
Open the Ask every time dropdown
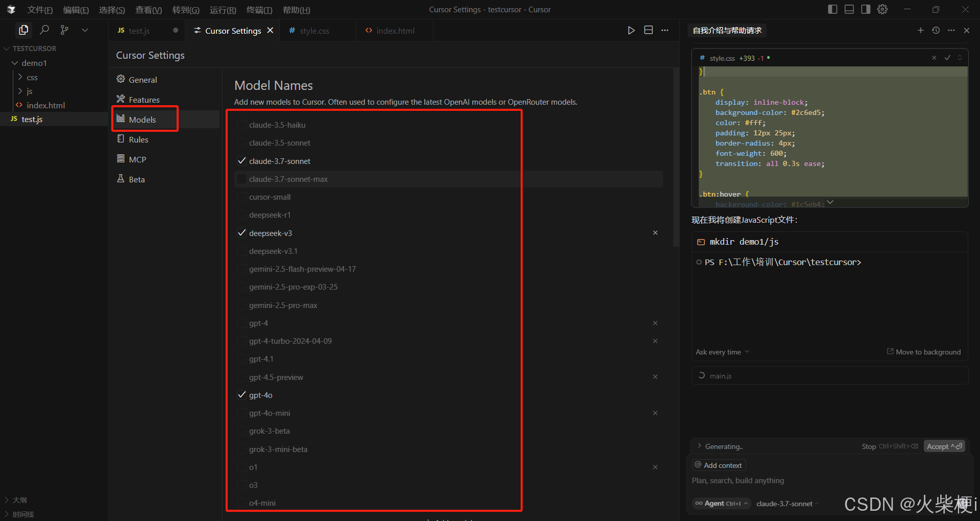point(722,352)
